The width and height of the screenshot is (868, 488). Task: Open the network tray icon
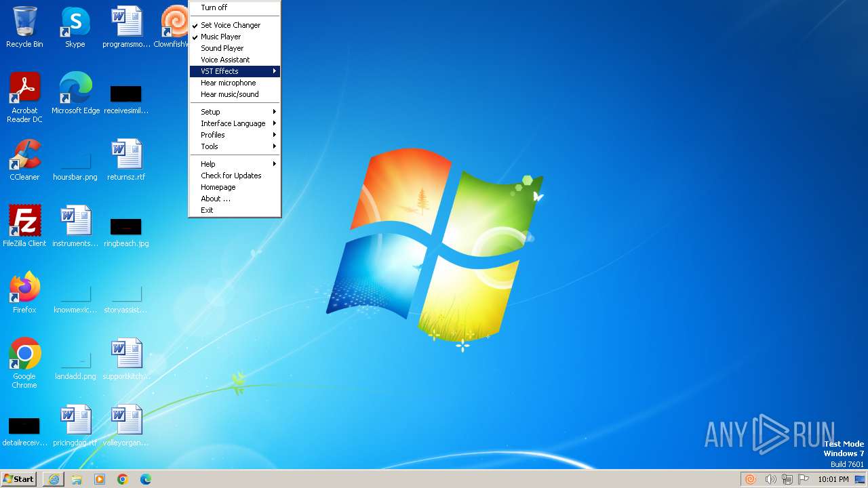click(x=787, y=479)
